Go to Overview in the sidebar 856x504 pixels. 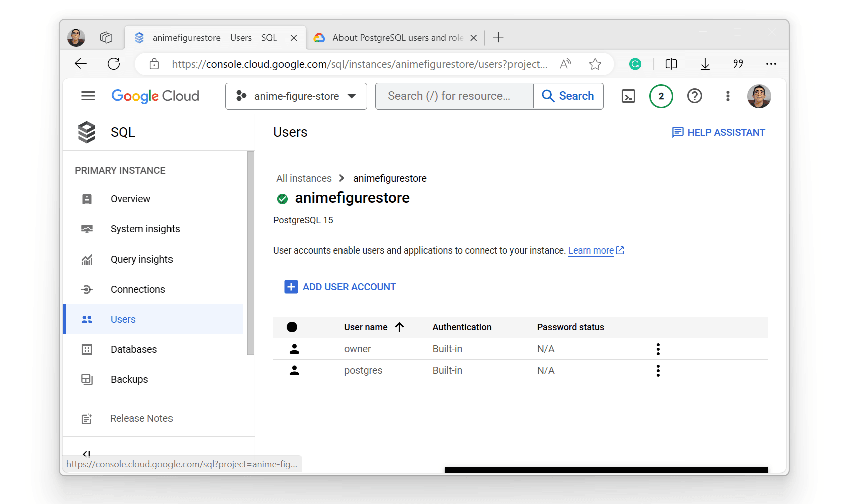153,199
